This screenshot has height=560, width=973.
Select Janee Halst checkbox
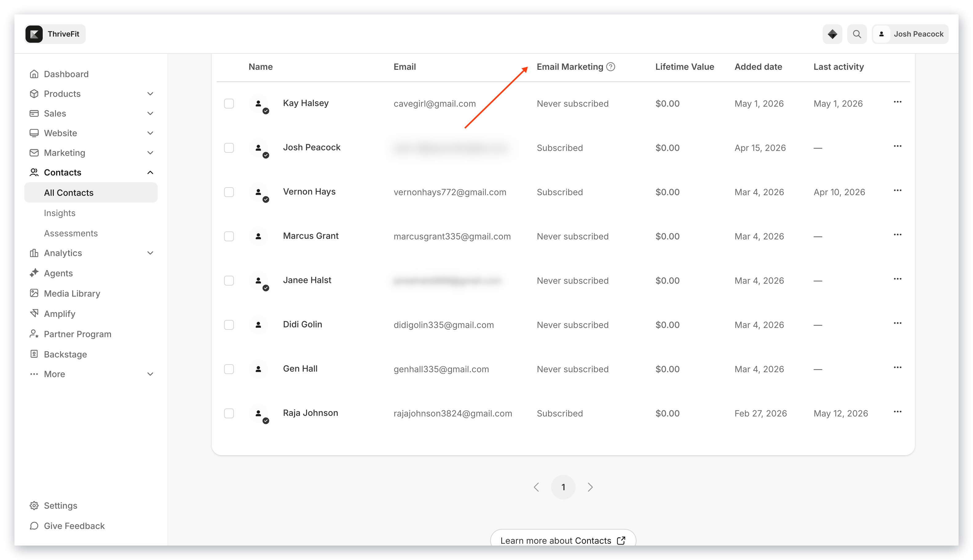coord(229,280)
